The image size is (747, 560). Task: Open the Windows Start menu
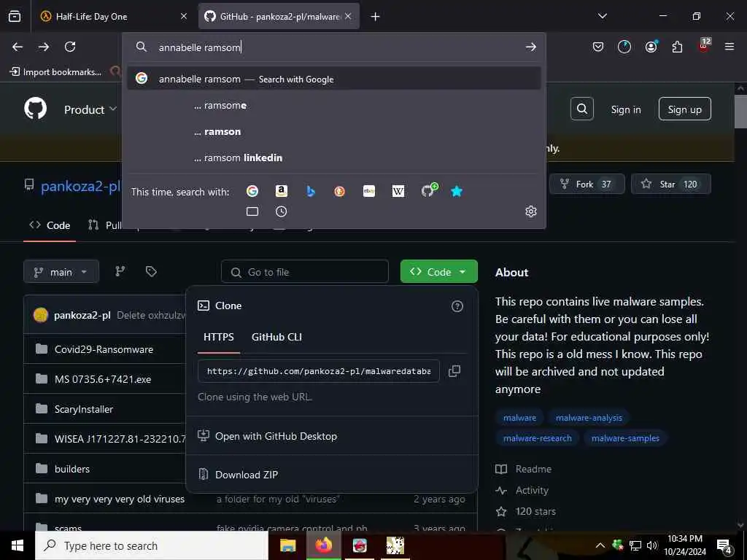pyautogui.click(x=18, y=545)
